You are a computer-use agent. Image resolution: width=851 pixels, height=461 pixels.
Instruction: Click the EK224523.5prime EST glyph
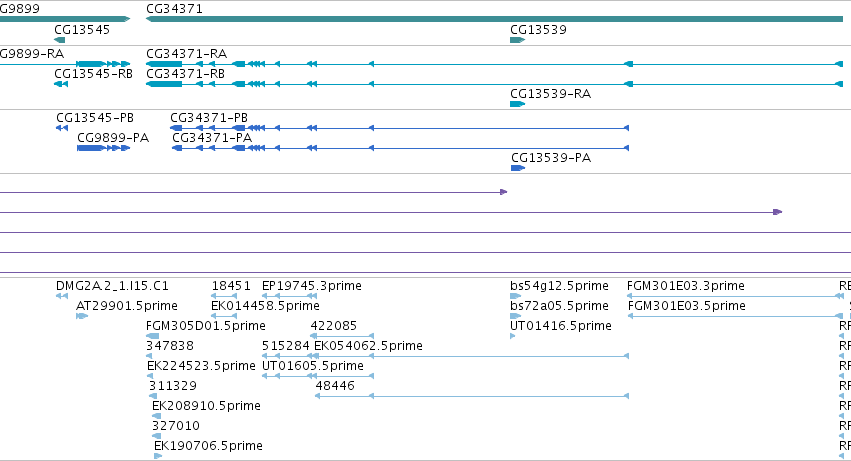150,376
